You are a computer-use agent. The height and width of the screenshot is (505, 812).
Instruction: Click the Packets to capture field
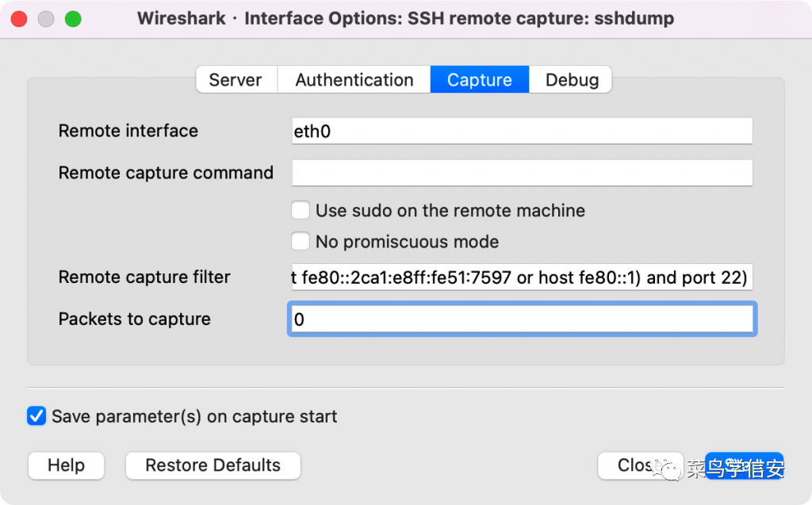pyautogui.click(x=522, y=319)
